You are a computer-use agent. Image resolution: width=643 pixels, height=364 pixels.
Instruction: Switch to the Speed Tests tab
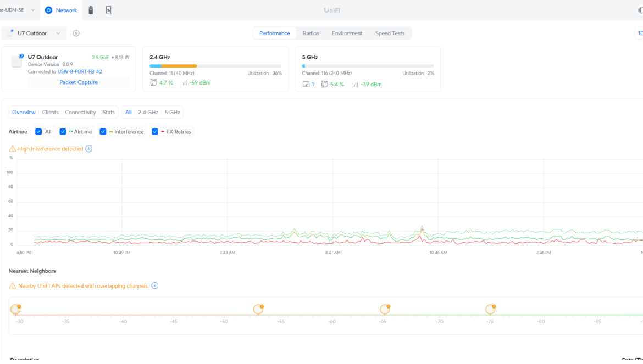tap(390, 33)
